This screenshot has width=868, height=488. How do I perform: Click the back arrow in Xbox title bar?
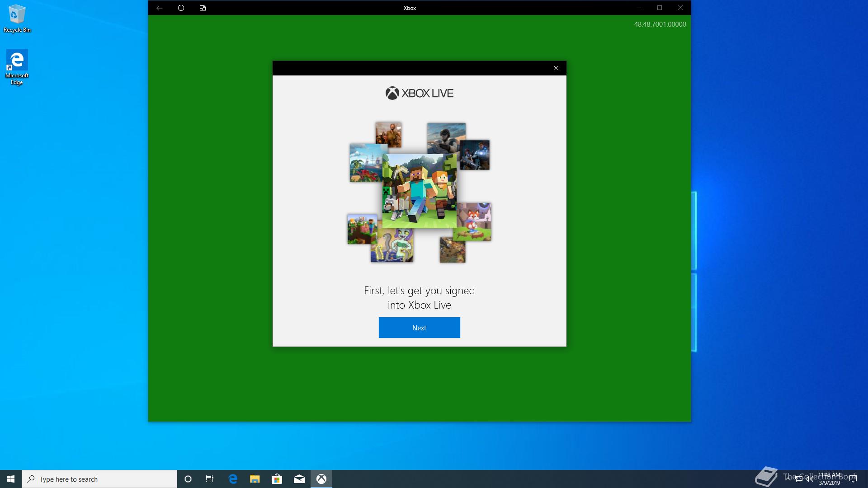tap(159, 8)
